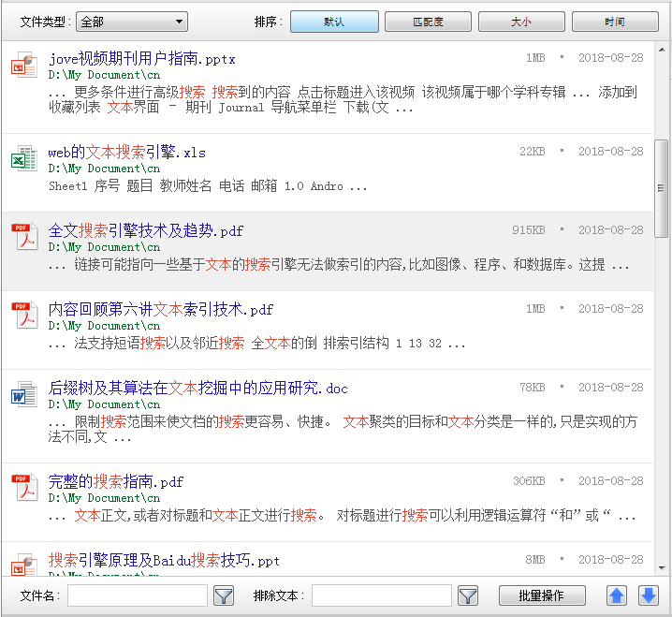672x617 pixels.
Task: Click into the 文件名 input field
Action: [x=138, y=595]
